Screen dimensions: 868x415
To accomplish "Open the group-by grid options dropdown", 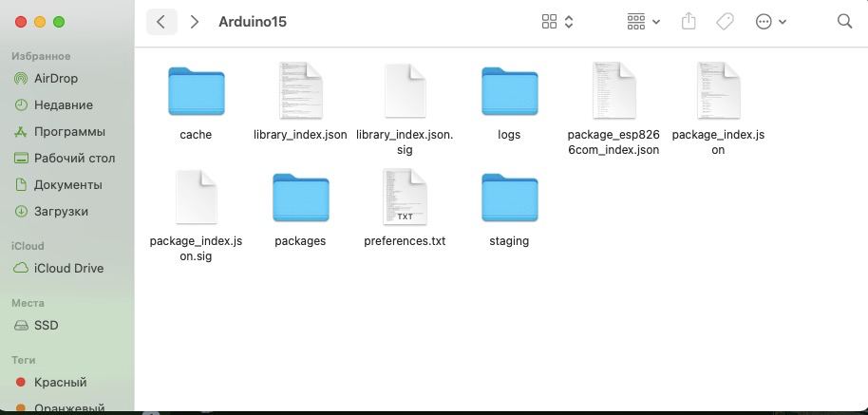I will click(643, 22).
